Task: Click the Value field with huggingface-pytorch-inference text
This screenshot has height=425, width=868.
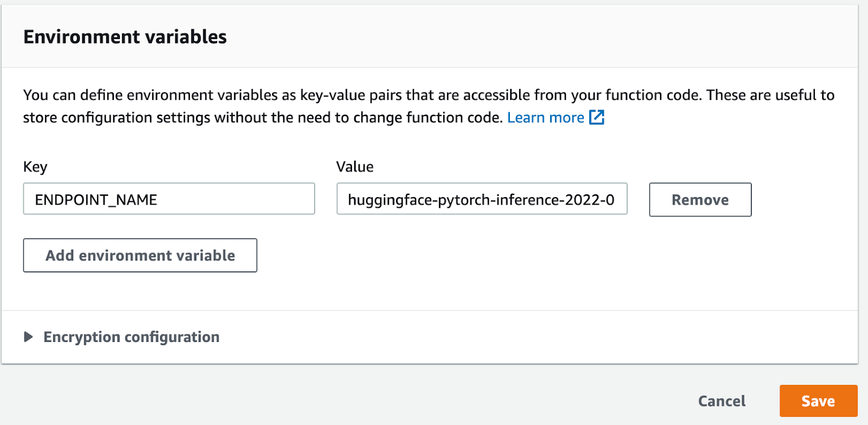Action: pos(482,199)
